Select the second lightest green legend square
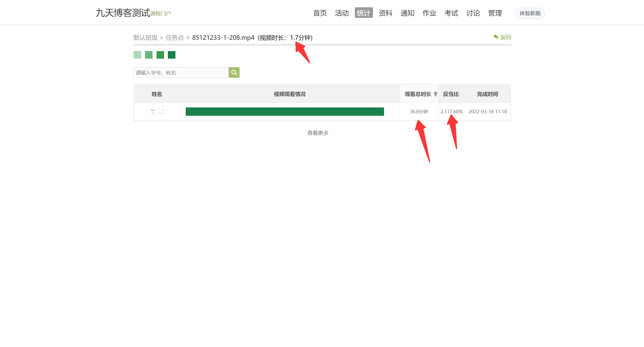This screenshot has width=644, height=347. pos(148,55)
